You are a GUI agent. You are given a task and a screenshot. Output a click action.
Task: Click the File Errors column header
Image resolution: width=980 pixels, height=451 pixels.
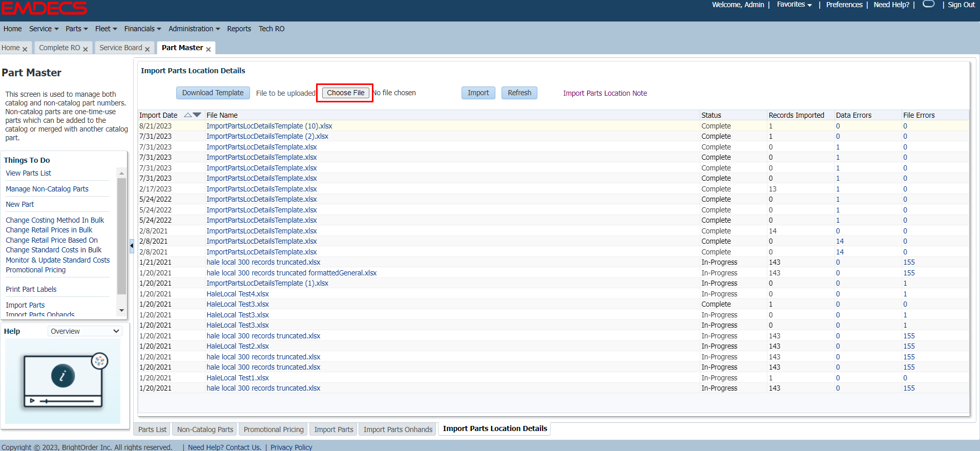[x=935, y=115]
